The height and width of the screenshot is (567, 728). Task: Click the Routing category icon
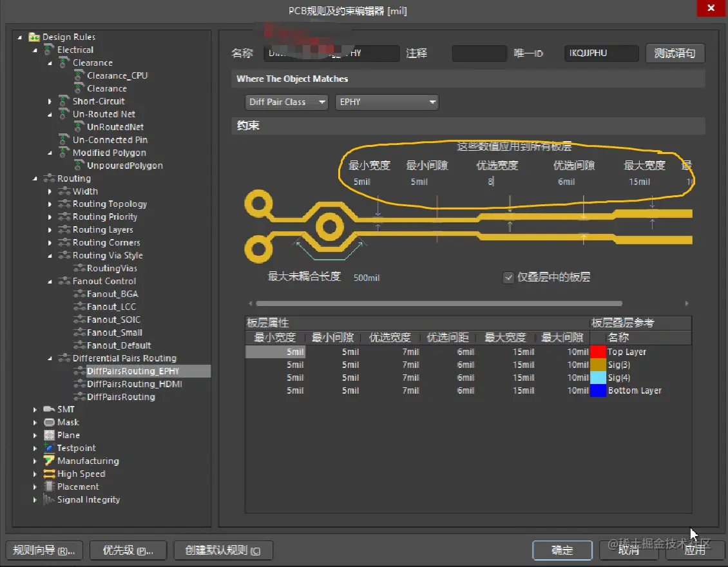(49, 178)
